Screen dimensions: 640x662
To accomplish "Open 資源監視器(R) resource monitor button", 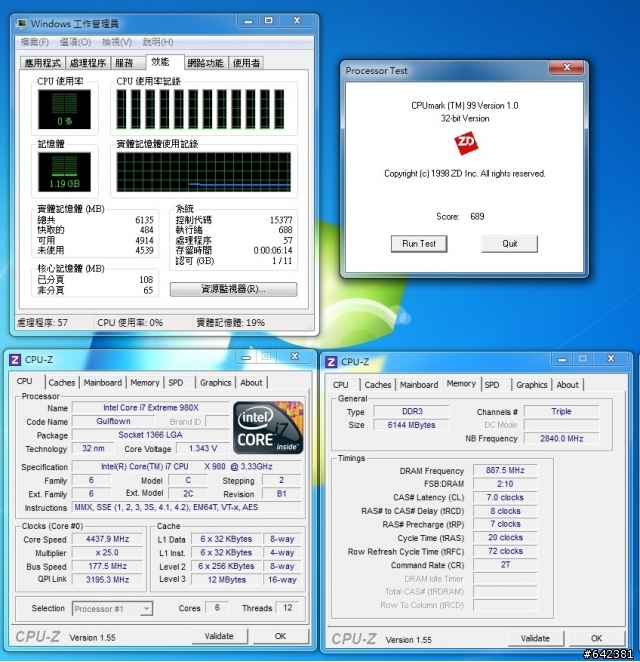I will 233,289.
